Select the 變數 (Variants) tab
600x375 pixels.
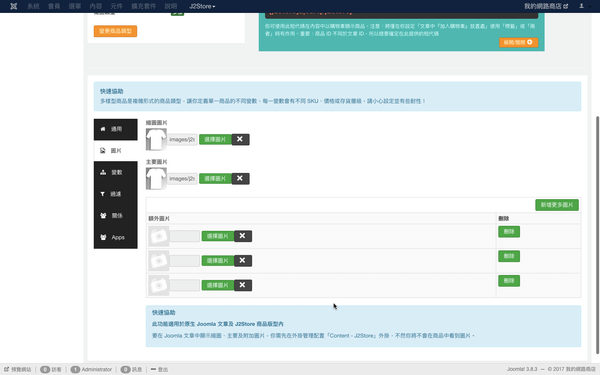point(116,172)
